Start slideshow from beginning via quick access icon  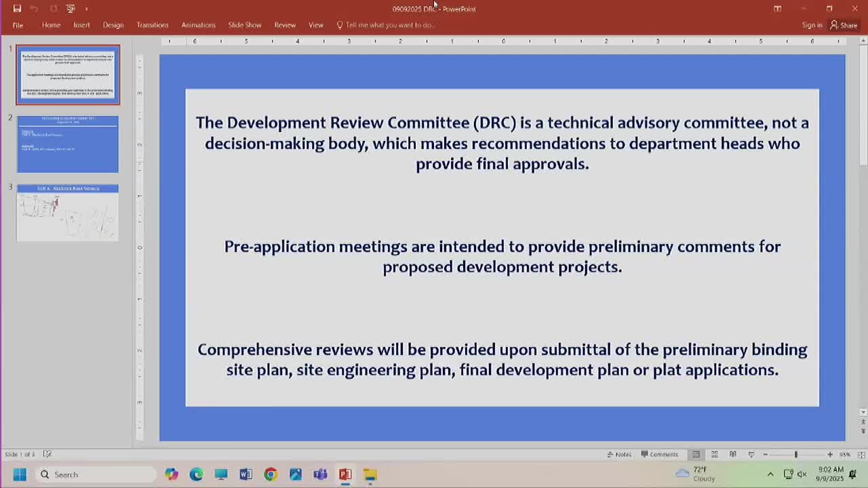pos(71,9)
